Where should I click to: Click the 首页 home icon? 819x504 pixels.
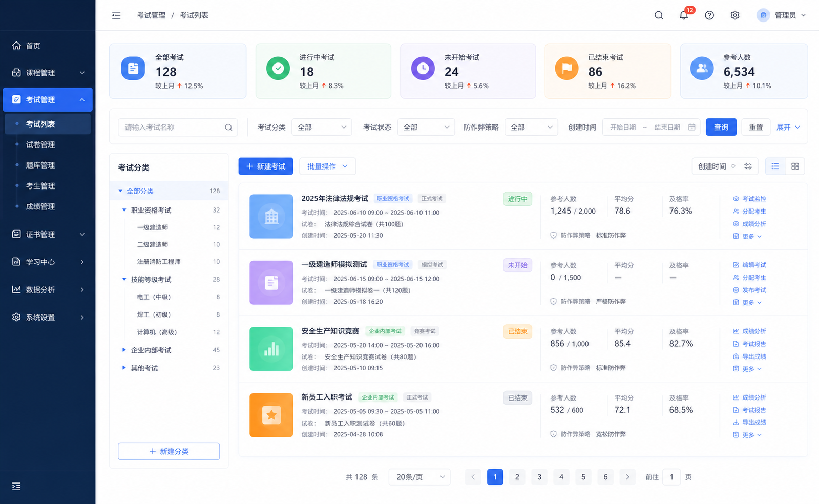16,46
